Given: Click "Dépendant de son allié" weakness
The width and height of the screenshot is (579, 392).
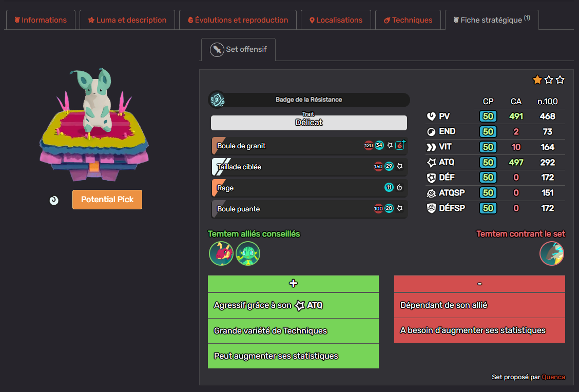Looking at the screenshot, I should 479,305.
